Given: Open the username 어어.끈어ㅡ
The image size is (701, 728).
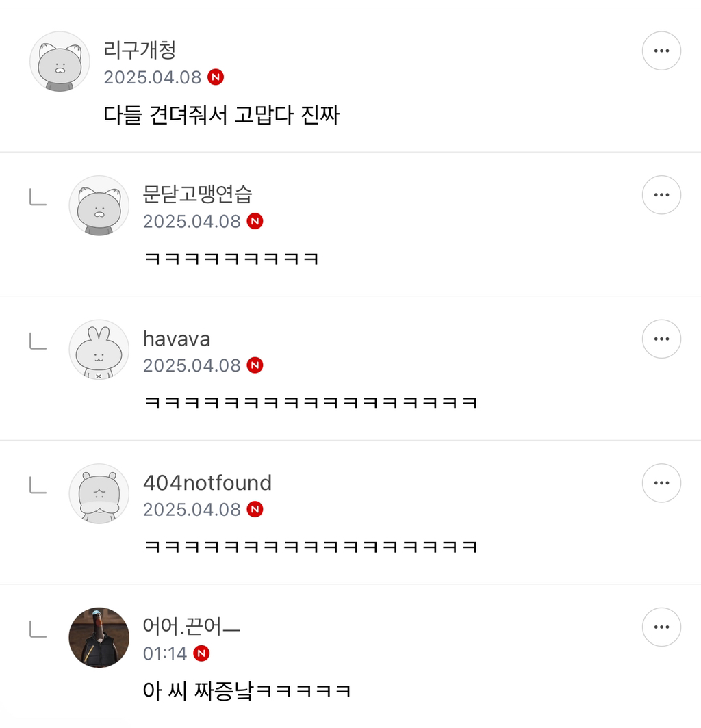Looking at the screenshot, I should coord(192,626).
